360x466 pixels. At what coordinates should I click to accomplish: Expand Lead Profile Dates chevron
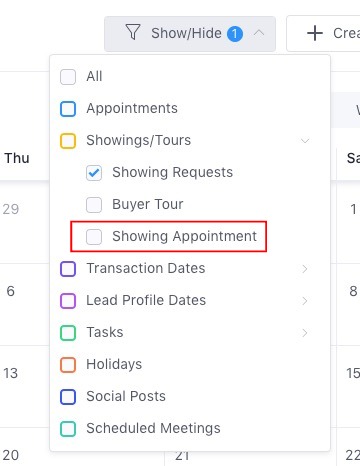coord(305,301)
